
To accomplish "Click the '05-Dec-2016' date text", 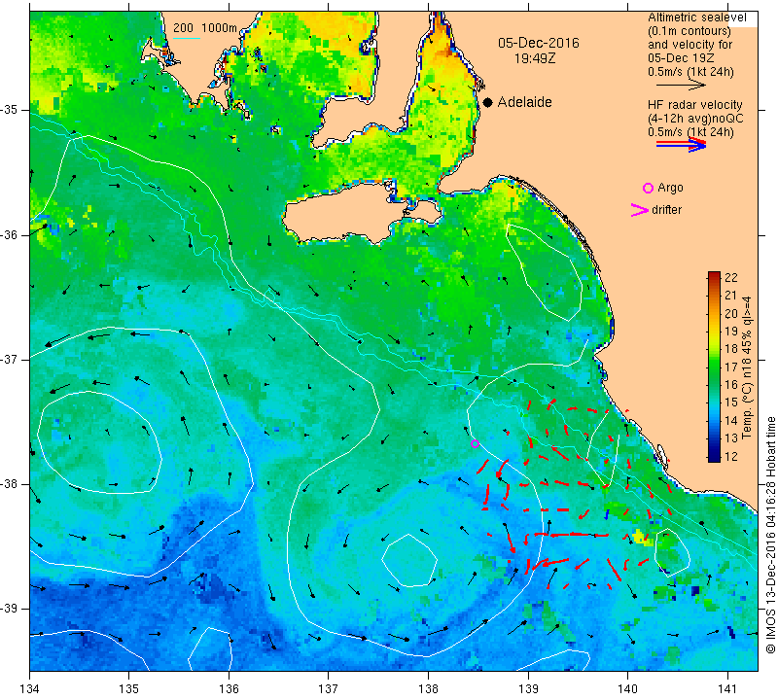I will pos(539,43).
